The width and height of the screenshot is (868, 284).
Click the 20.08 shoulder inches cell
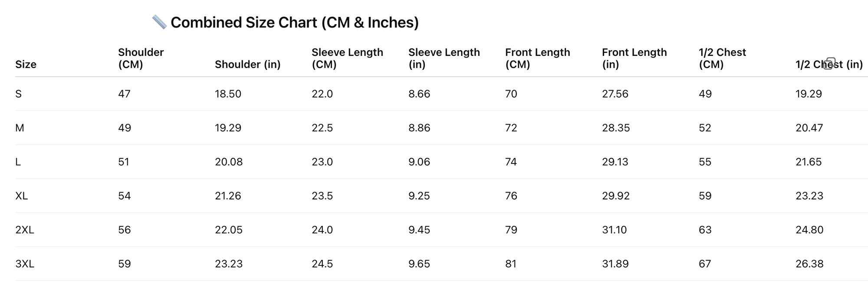229,162
